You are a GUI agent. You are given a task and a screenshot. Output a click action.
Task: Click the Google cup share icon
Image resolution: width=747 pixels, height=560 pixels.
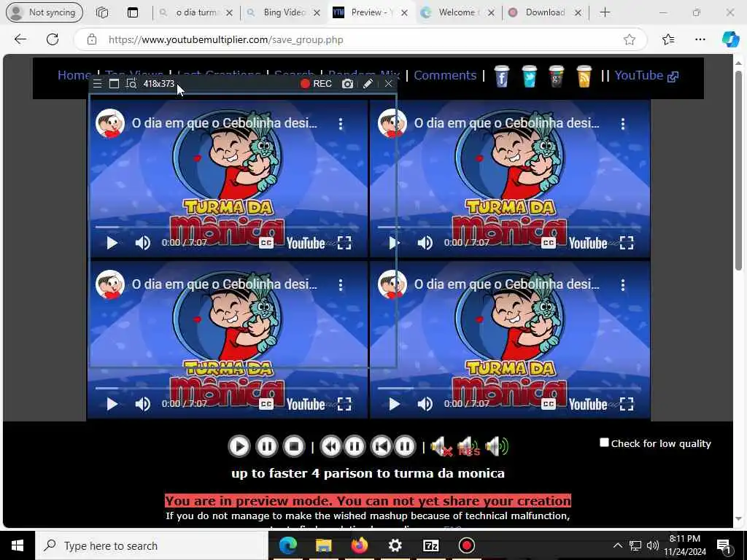click(556, 76)
